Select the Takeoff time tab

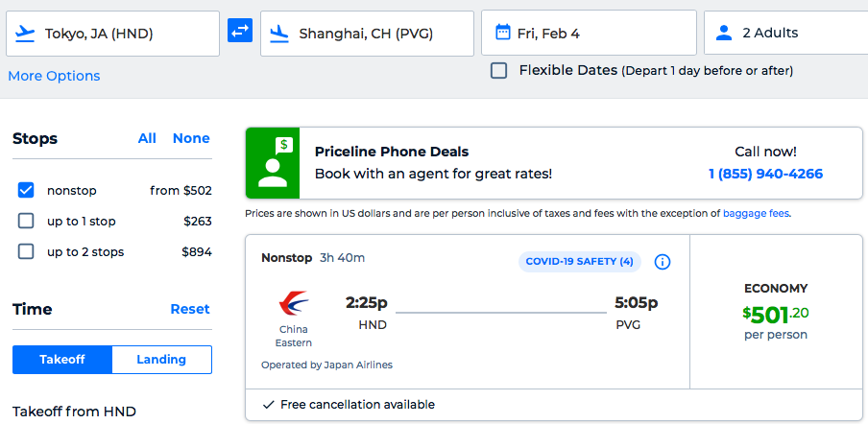tap(62, 360)
